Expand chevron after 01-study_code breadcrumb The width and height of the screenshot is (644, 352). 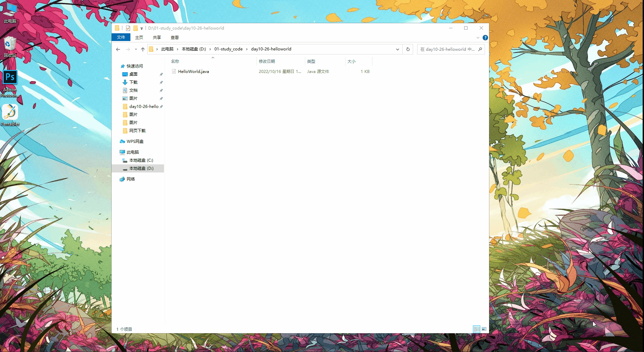(x=247, y=49)
